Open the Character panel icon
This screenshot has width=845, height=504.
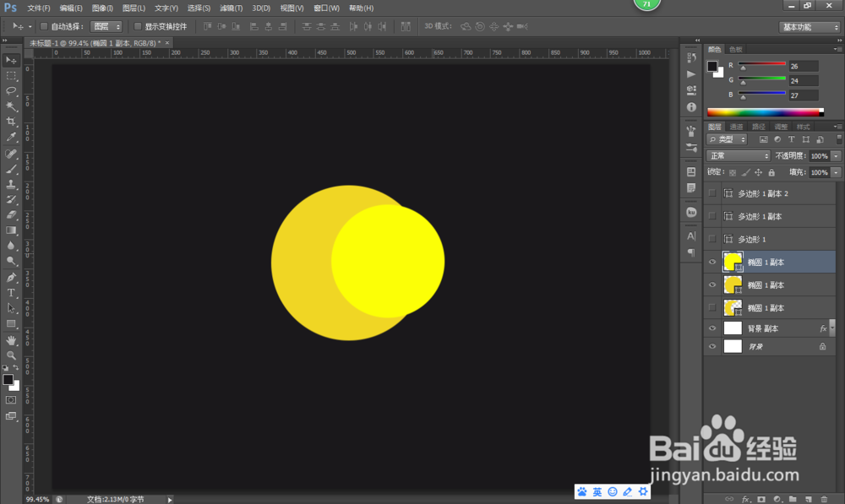click(691, 236)
